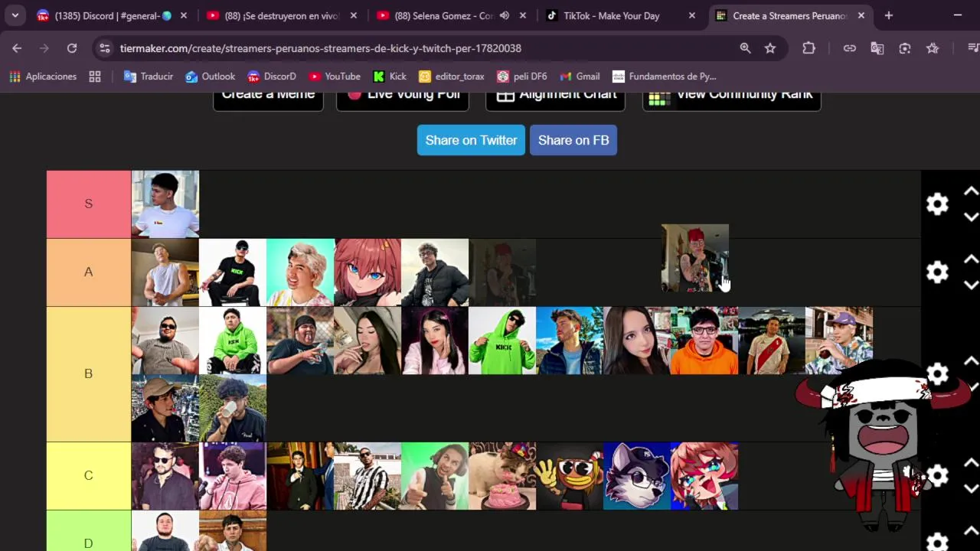
Task: Open the Extensions puzzle icon
Action: (808, 48)
